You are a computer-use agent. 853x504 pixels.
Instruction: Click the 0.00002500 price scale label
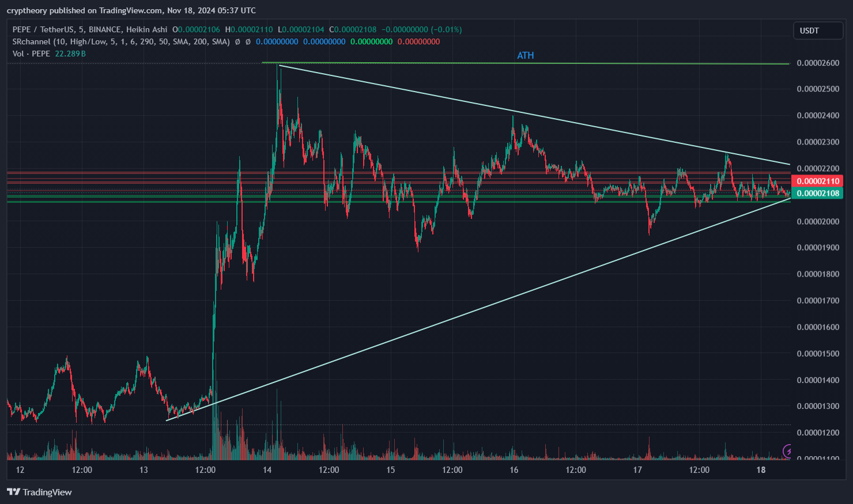pos(818,89)
